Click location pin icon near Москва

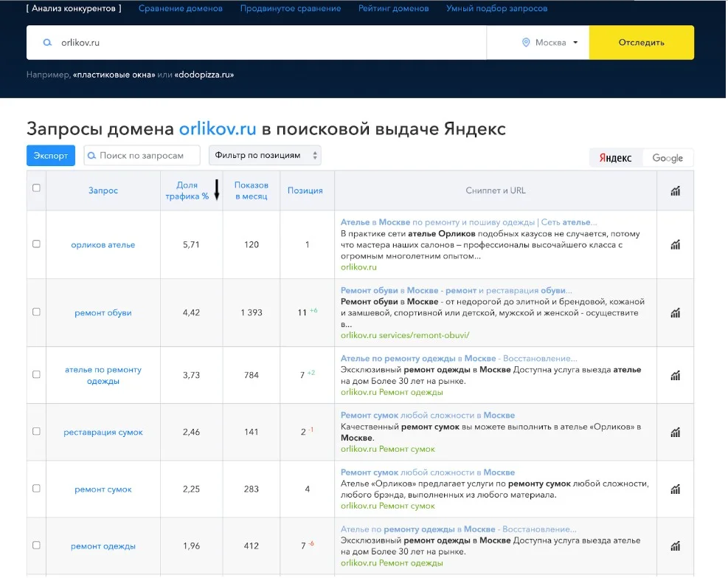(526, 42)
